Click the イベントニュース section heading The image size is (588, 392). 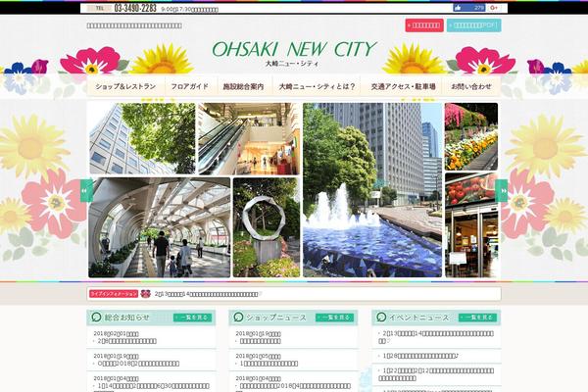tap(418, 318)
